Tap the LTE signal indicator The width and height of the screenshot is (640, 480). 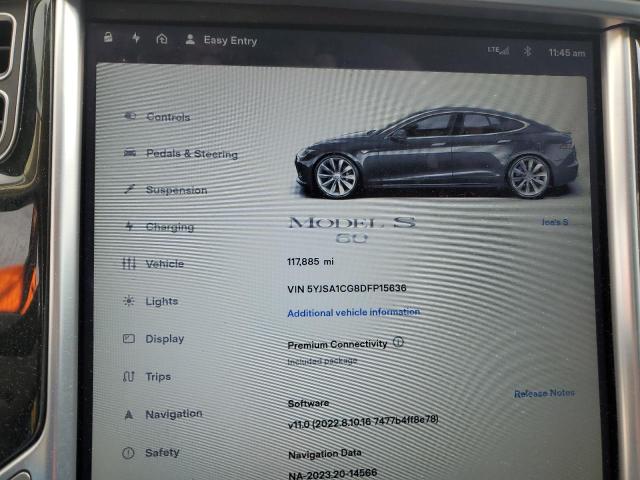point(498,50)
